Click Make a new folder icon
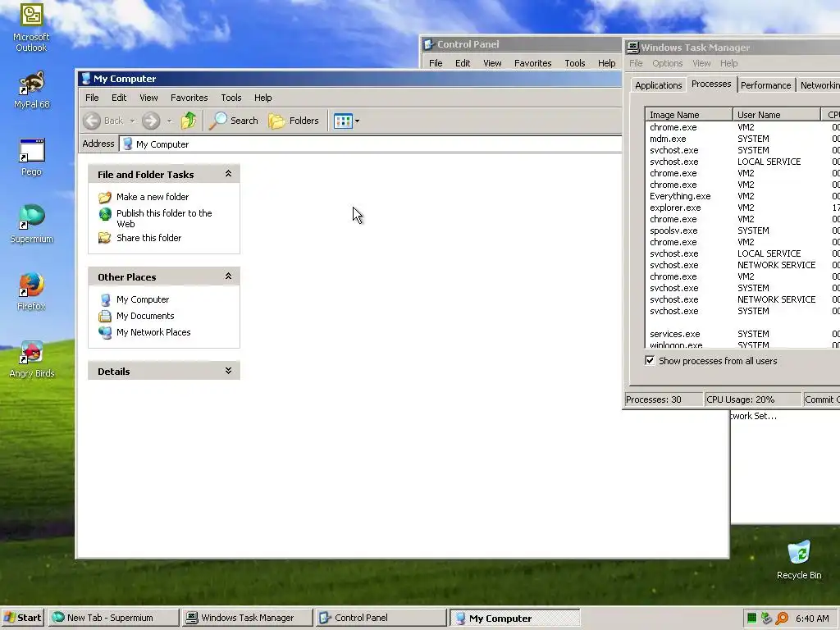This screenshot has height=630, width=840. tap(105, 197)
